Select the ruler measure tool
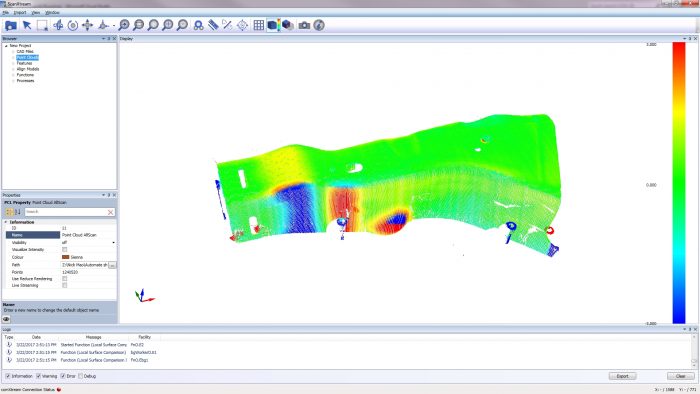Viewport: 700px width, 394px height. tap(213, 25)
